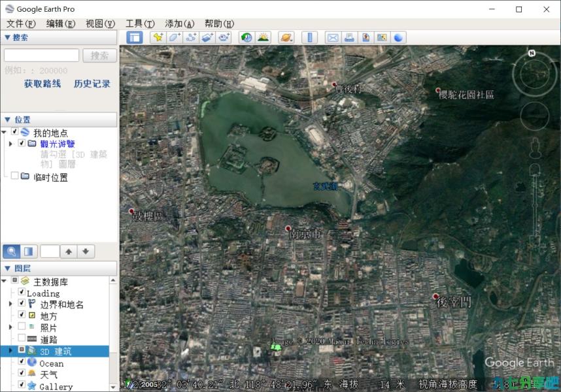Screen dimensions: 561x392
Task: Record a tour with camera icon
Action: pos(224,37)
